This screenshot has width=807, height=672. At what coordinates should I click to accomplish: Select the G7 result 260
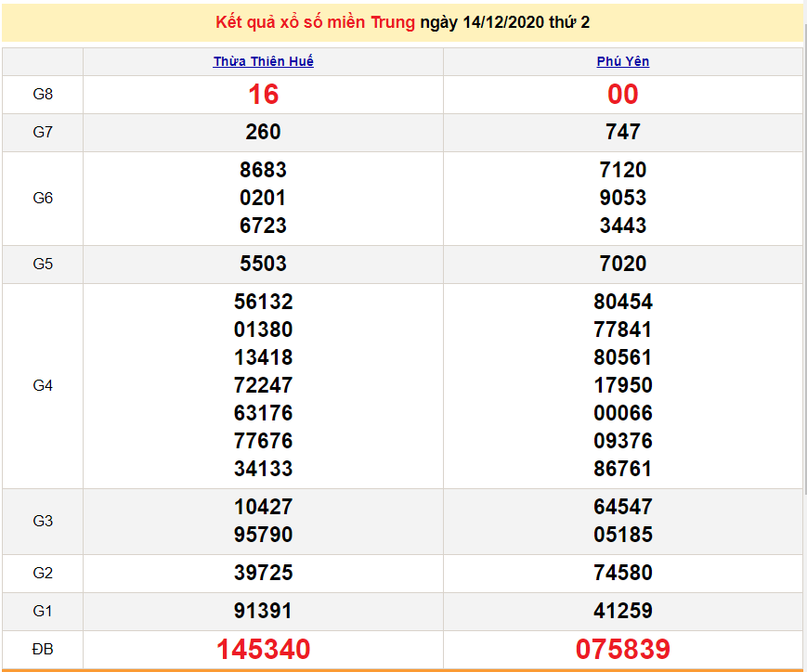(x=264, y=133)
